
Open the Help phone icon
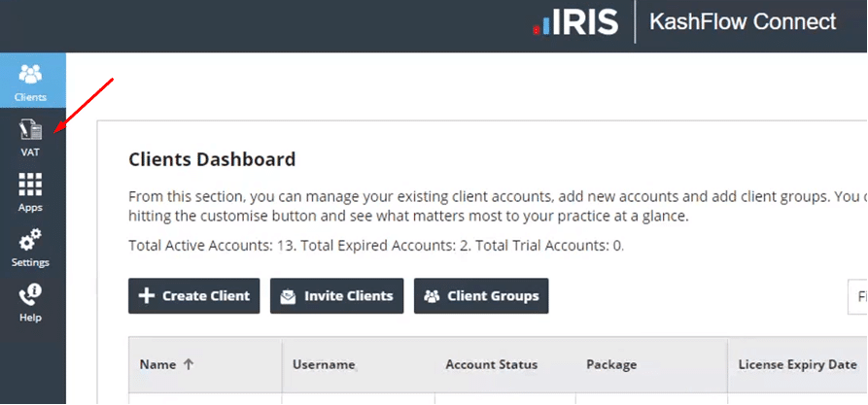[x=31, y=295]
